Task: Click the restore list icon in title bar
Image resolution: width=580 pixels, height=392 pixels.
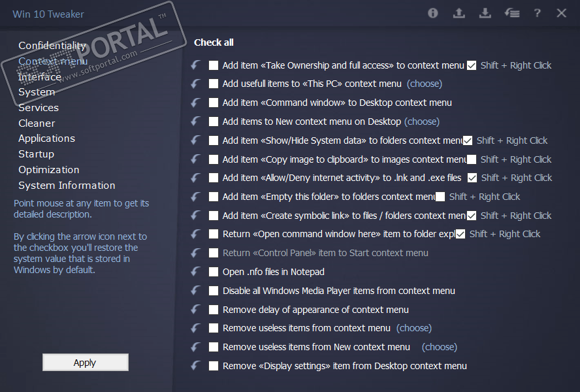Action: (x=512, y=14)
